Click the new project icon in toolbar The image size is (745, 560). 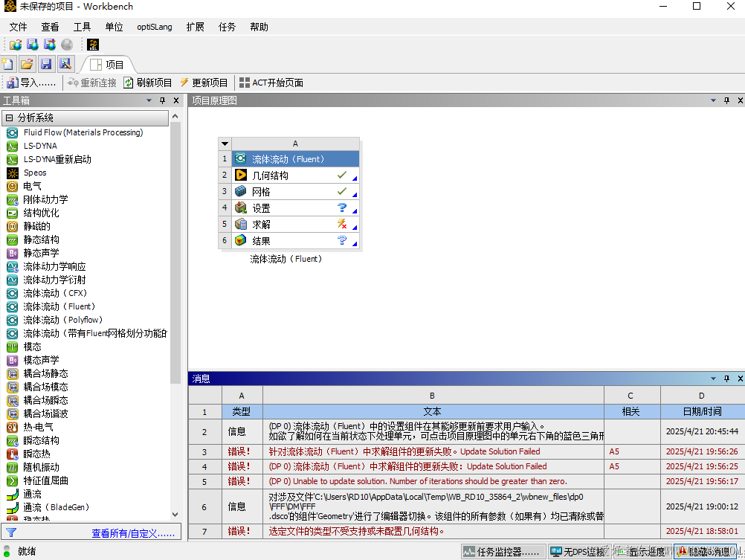point(8,64)
